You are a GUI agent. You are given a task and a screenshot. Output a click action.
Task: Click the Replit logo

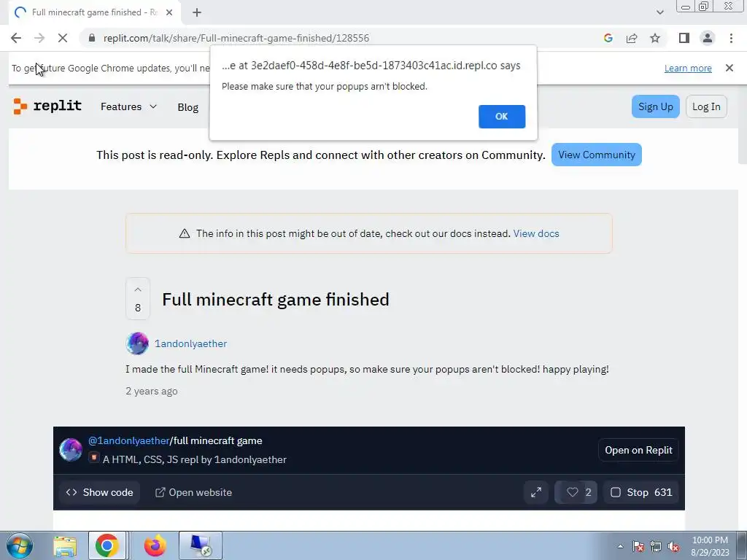coord(47,106)
